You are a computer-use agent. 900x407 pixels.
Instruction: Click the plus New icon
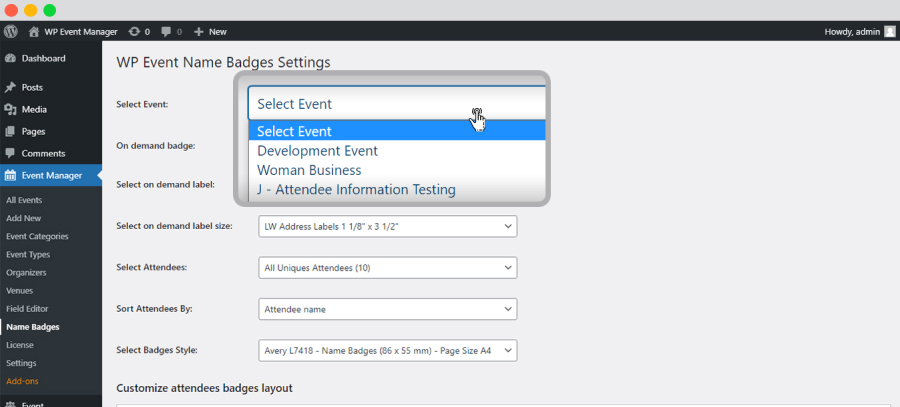click(x=199, y=32)
